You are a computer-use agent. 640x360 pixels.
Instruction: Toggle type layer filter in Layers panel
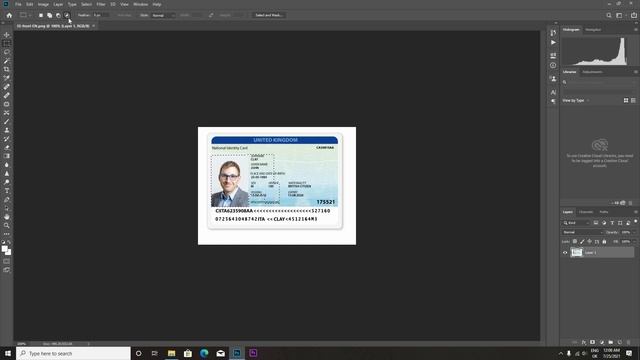click(x=612, y=223)
